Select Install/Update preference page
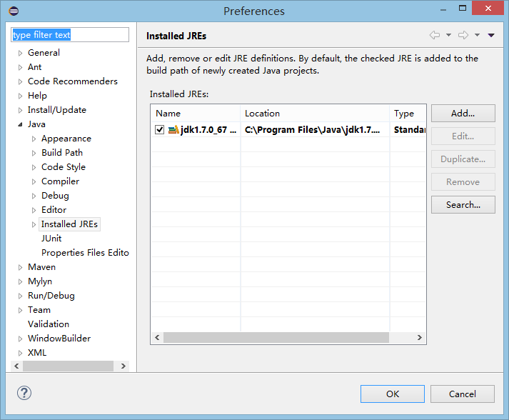Screen dimensions: 509x420 point(57,110)
